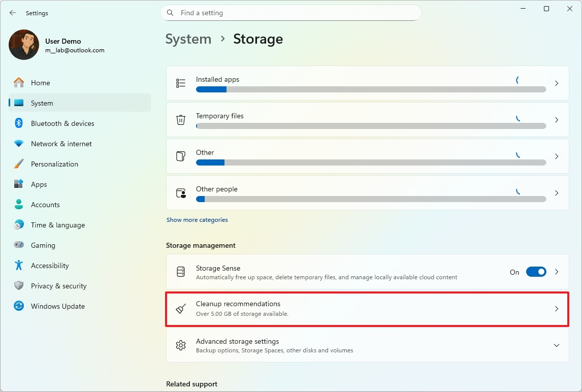
Task: Open Personalization settings page
Action: pos(54,164)
